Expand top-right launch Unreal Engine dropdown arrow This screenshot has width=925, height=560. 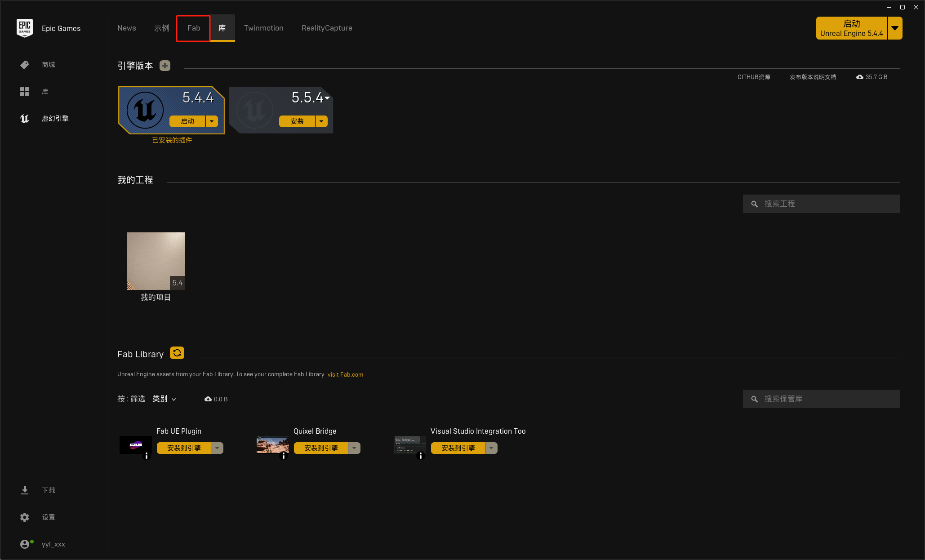[x=895, y=28]
